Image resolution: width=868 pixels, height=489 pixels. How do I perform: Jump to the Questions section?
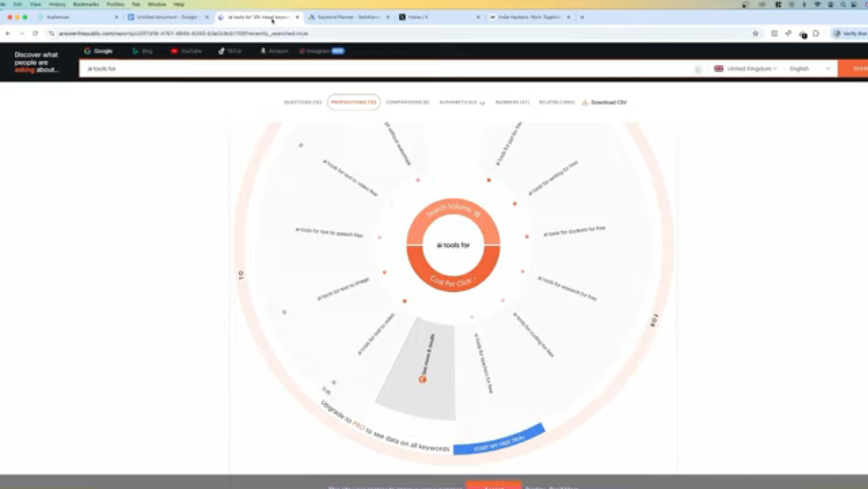[303, 102]
